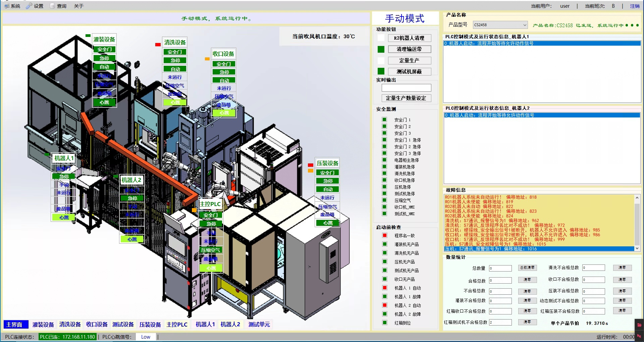Viewport: 644px width, 342px height.
Task: Click the 清理输送带 button
Action: (x=409, y=49)
